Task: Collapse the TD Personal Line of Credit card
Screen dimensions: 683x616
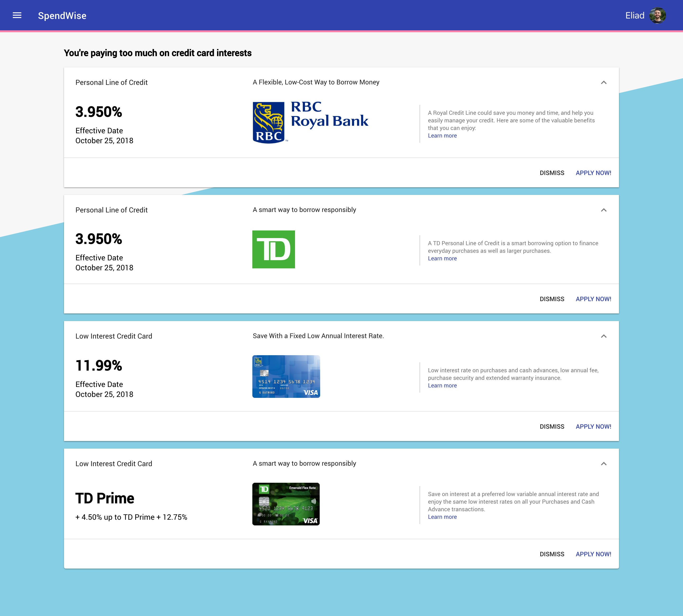Action: (x=604, y=210)
